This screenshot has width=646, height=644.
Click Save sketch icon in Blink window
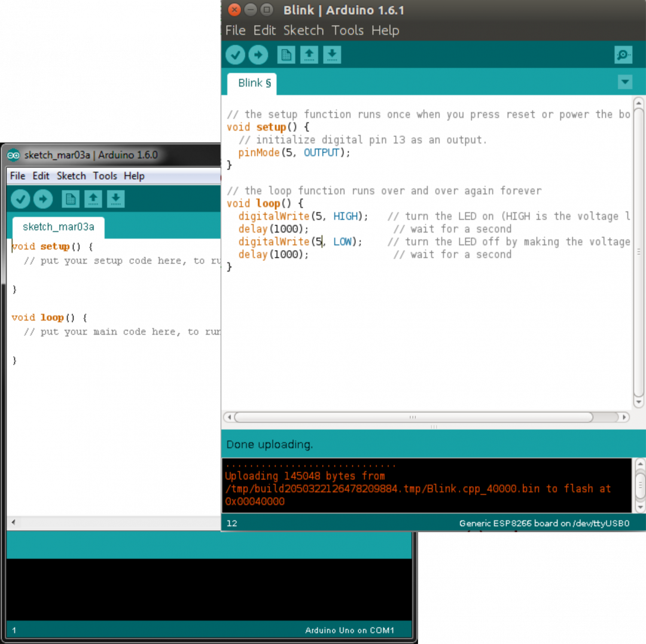[x=332, y=55]
